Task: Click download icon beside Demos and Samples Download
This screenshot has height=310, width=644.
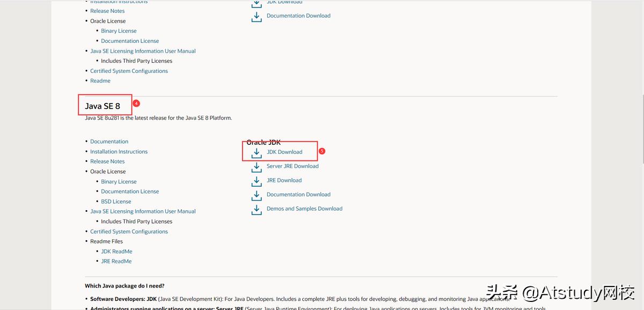Action: click(257, 210)
